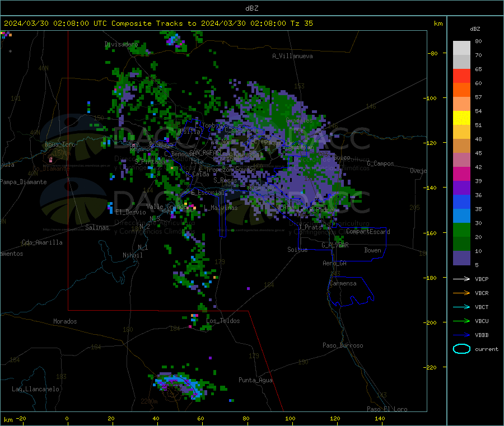504x426 pixels.
Task: Click the Punta_Agua station label
Action: [x=255, y=380]
